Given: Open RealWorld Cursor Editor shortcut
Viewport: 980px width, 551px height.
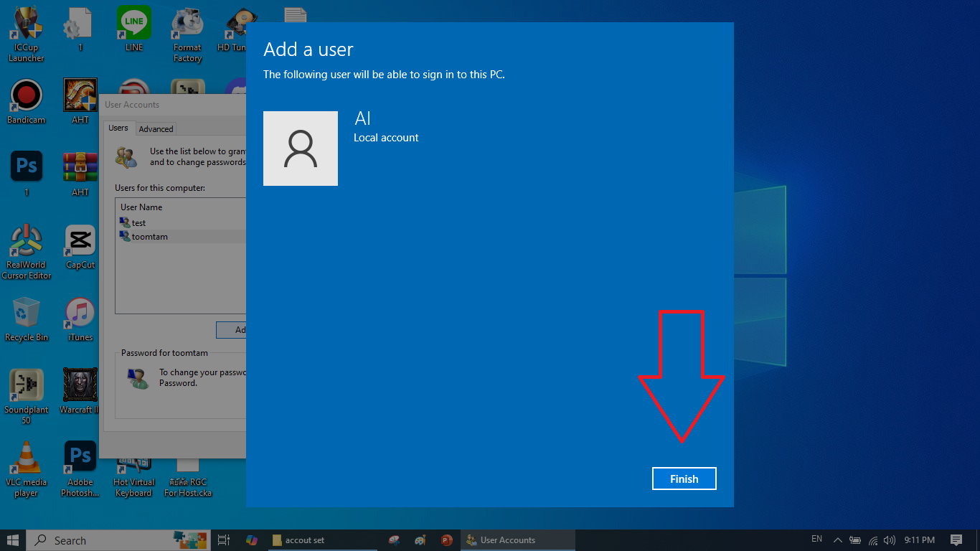Looking at the screenshot, I should coord(27,252).
